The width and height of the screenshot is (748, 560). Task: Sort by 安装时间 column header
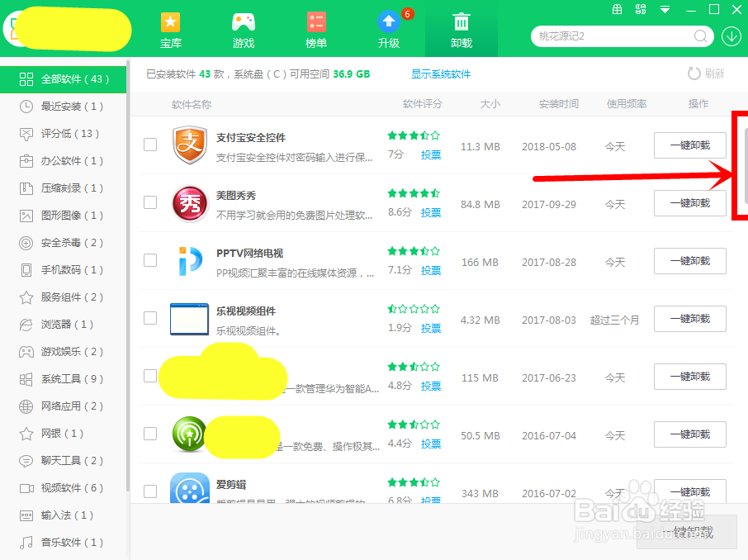pyautogui.click(x=559, y=104)
